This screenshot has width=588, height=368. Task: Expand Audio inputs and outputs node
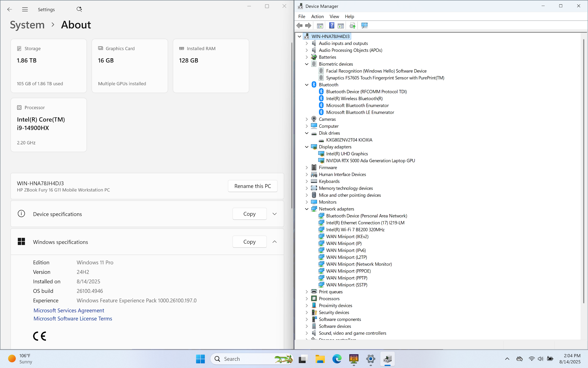(x=307, y=43)
